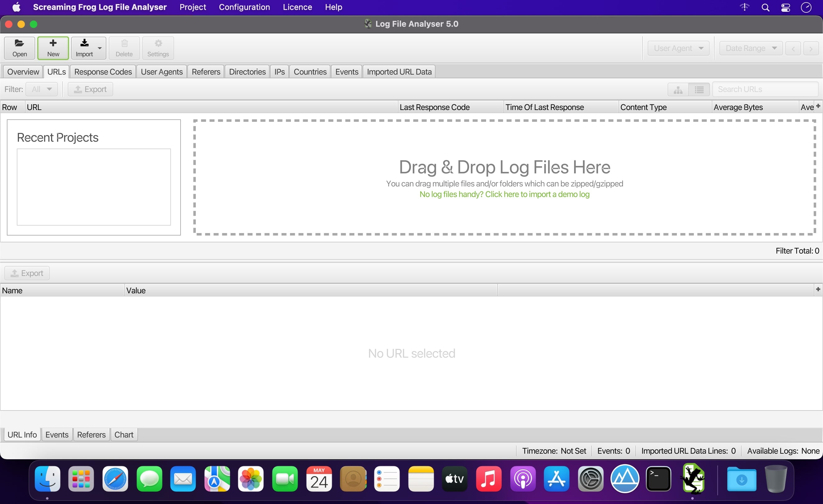Sort by the URL column header
Viewport: 823px width, 504px height.
pos(211,107)
